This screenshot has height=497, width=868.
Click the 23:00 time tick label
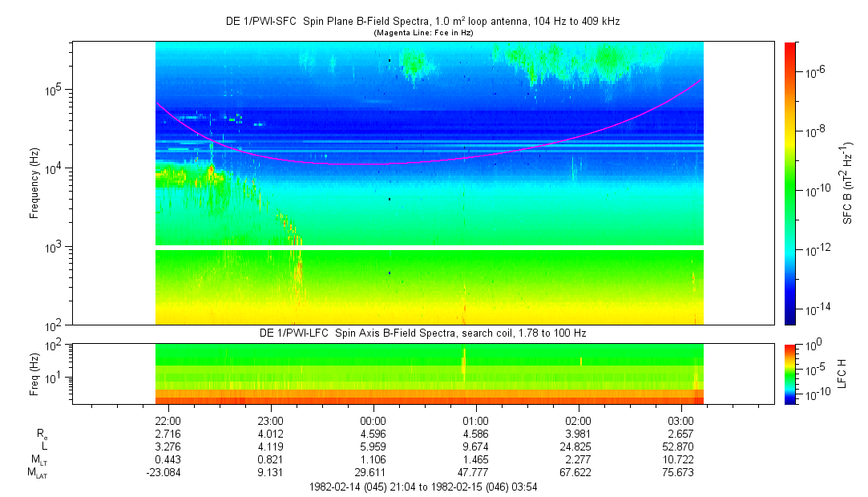tap(270, 420)
